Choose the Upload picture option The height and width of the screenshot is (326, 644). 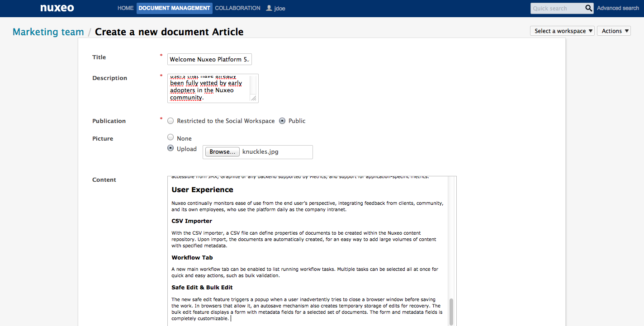[170, 148]
